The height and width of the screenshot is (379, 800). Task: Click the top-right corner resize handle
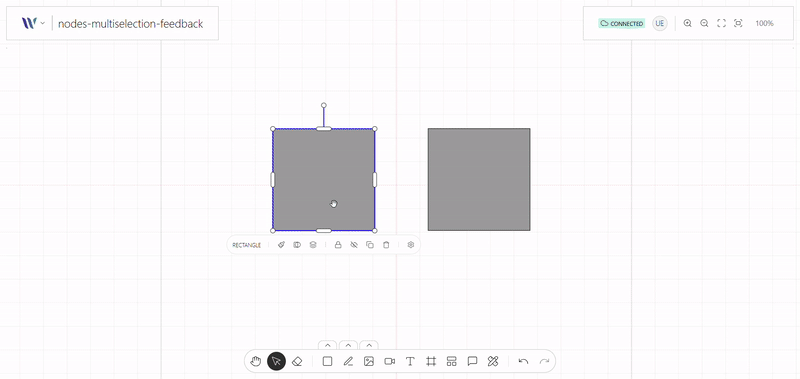[x=375, y=129]
